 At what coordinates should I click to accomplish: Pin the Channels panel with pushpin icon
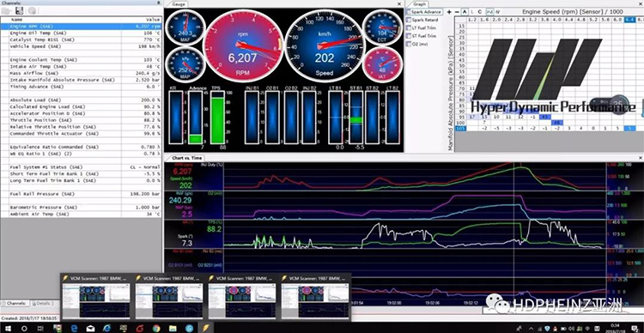159,3
